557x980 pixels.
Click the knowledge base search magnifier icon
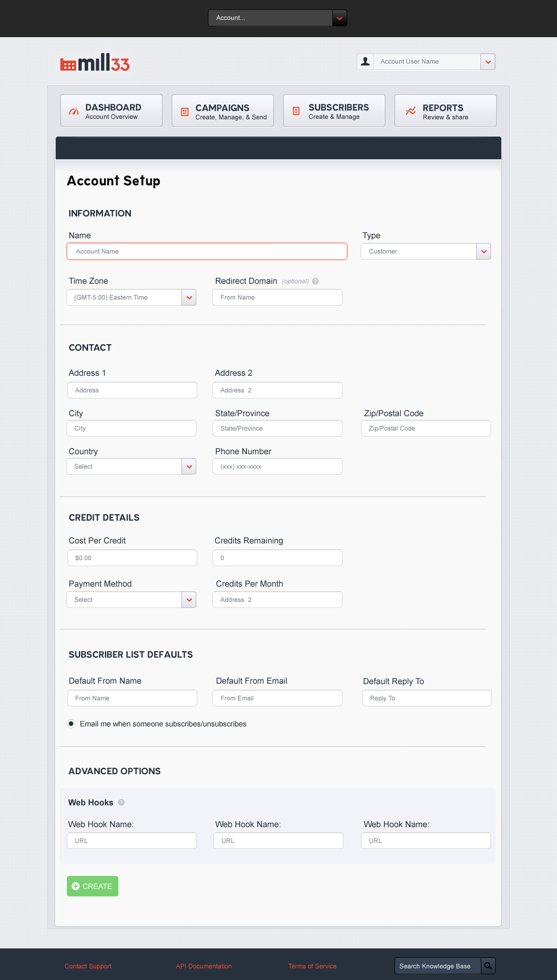(488, 966)
